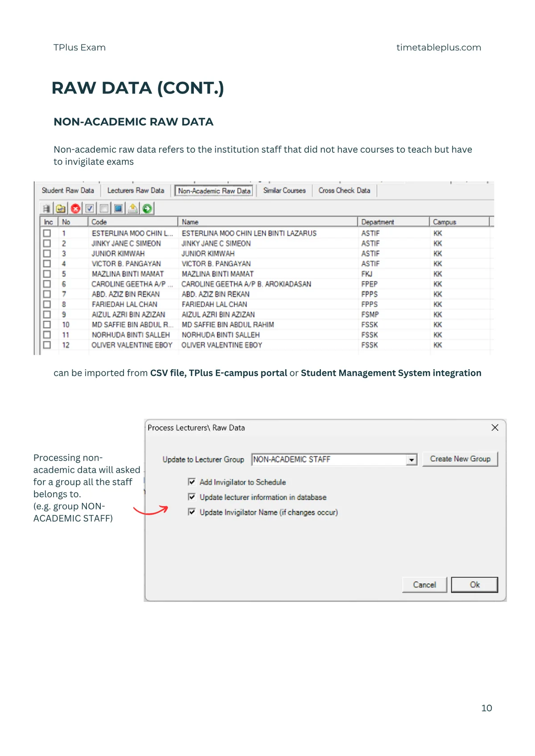Screen dimensions: 535x756
Task: Select name cell MAZLINA BINTI MAMAT
Action: 218,274
